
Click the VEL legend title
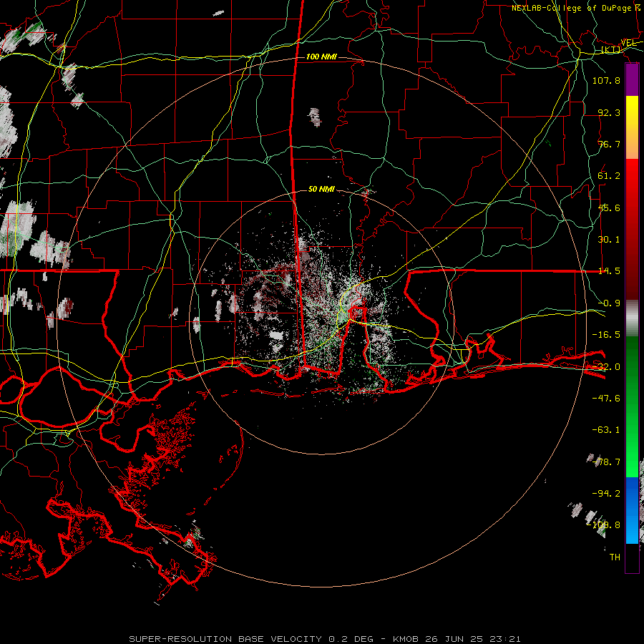pos(628,43)
